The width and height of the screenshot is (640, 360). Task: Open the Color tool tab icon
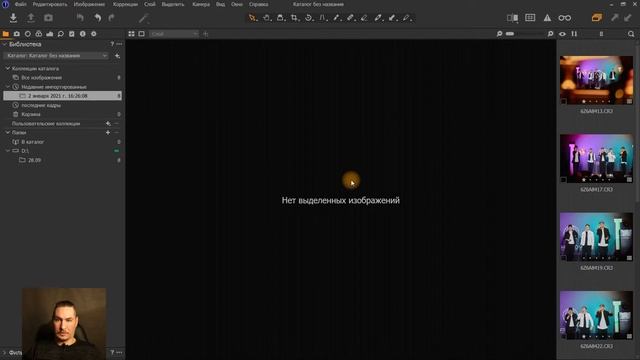[39, 34]
